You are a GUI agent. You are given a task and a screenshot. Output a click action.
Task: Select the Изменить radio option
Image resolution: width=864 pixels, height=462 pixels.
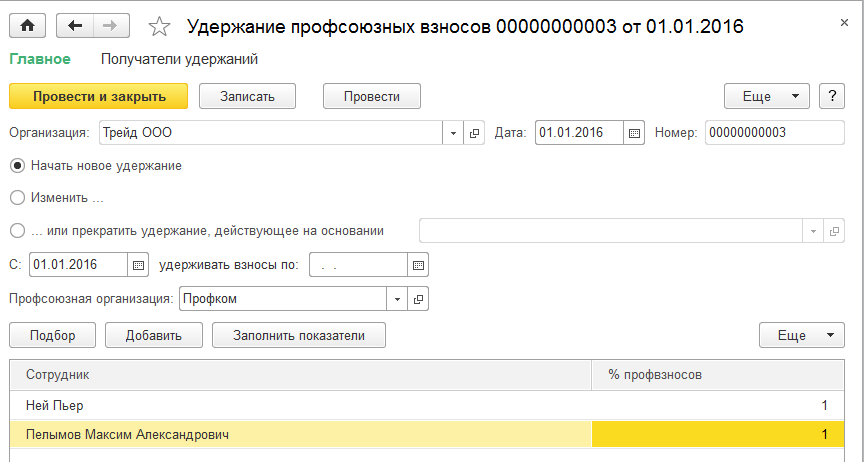[x=17, y=198]
